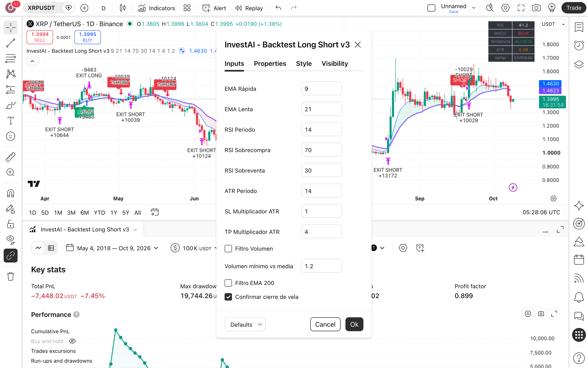This screenshot has height=368, width=588.
Task: Select the trend line drawing tool
Action: (10, 43)
